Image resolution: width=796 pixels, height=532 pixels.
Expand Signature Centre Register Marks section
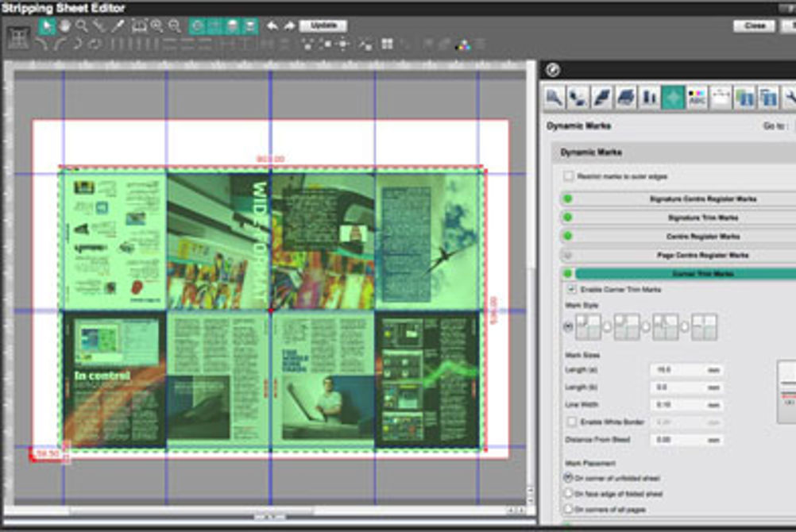703,199
